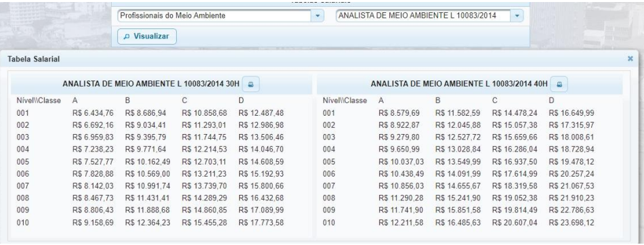Select value R$ 13.211,23
This screenshot has width=644, height=245.
point(204,173)
